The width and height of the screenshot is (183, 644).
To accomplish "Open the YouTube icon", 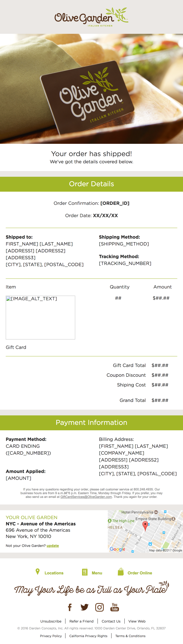I will click(115, 607).
